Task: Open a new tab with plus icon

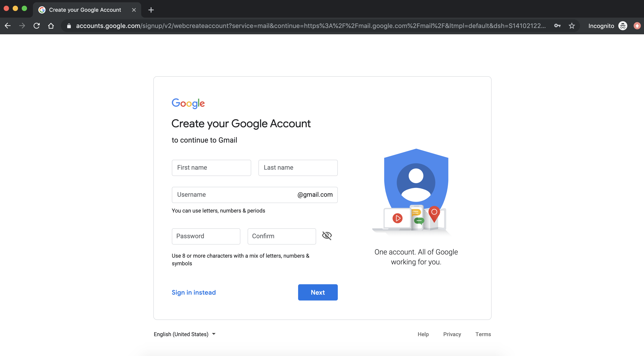Action: point(151,10)
